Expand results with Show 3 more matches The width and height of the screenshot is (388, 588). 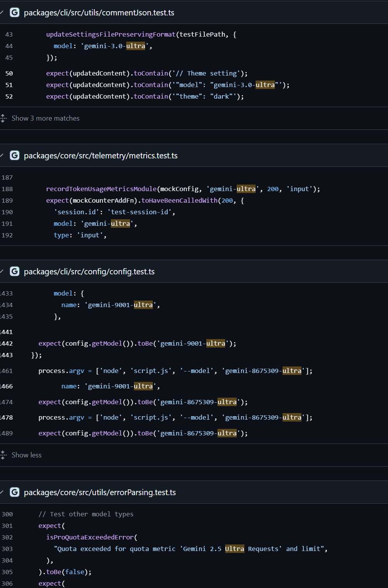45,118
